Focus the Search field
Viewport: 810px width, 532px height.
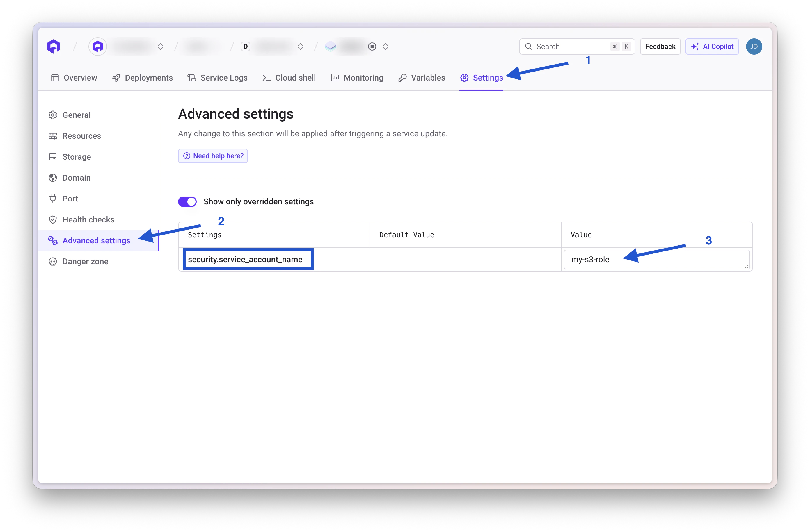click(577, 46)
